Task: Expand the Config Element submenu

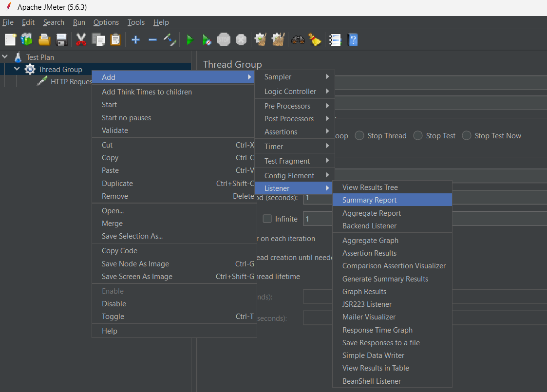Action: (x=295, y=176)
